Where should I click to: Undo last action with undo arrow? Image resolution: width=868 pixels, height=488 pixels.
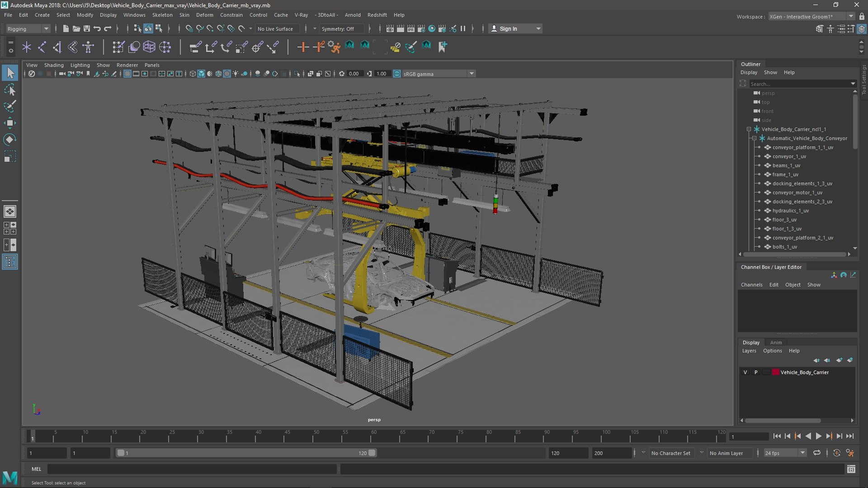97,28
